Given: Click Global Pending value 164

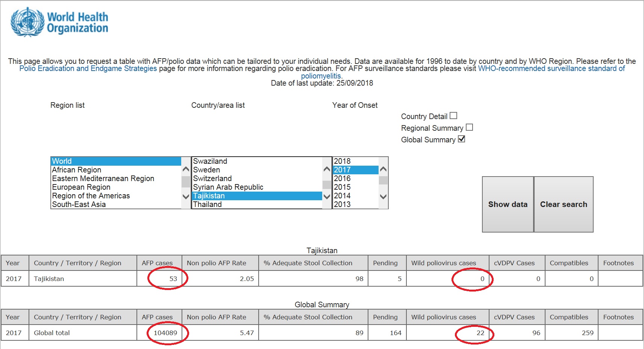Looking at the screenshot, I should click(x=395, y=333).
